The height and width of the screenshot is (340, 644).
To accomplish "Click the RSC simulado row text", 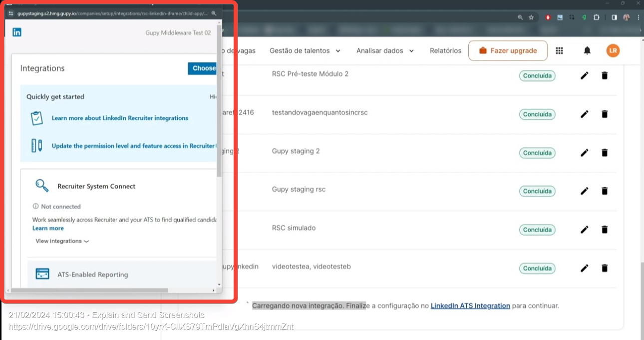I will pyautogui.click(x=294, y=228).
